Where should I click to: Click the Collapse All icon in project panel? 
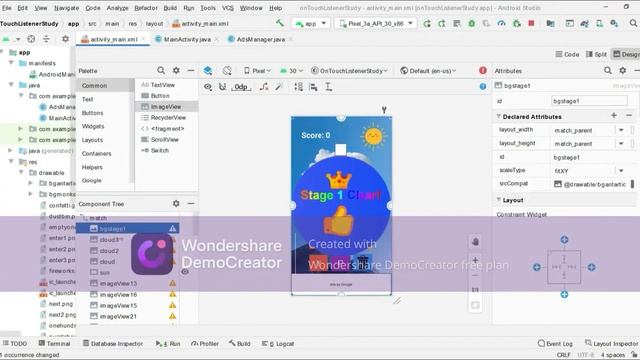click(x=46, y=39)
